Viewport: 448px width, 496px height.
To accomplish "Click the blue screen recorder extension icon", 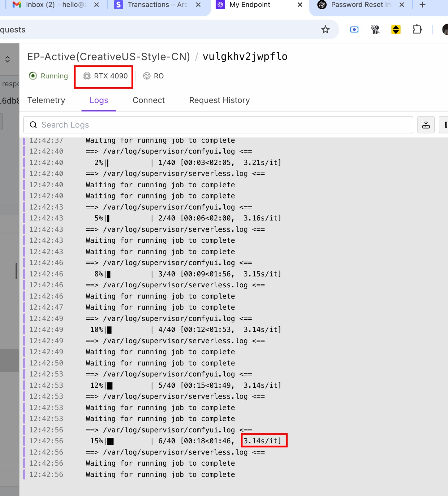I will tap(354, 30).
